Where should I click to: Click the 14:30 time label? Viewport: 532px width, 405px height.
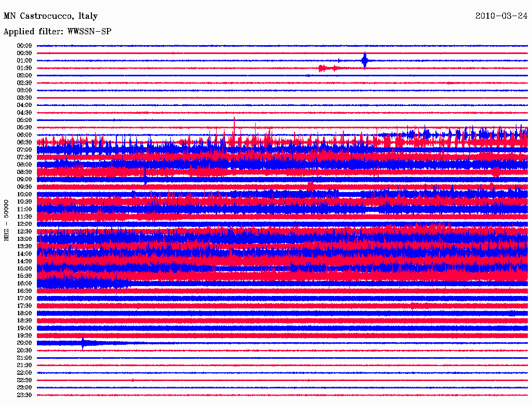[x=24, y=262]
